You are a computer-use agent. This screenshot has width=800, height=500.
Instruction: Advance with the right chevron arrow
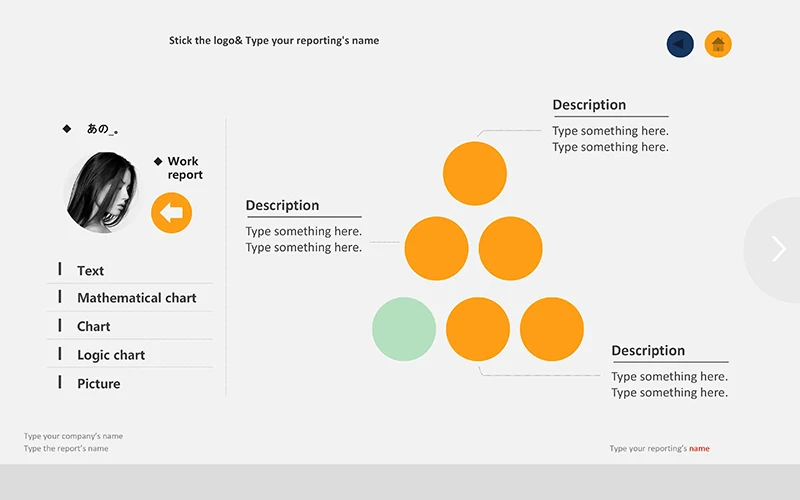(778, 249)
